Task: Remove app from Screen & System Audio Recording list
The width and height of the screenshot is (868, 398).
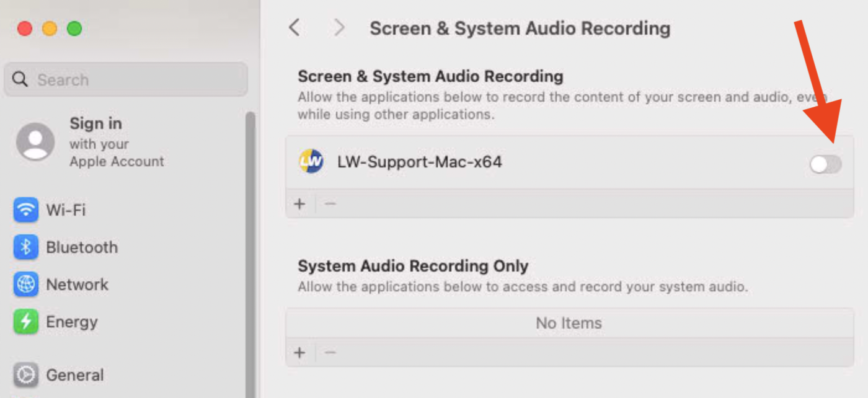Action: click(x=330, y=204)
